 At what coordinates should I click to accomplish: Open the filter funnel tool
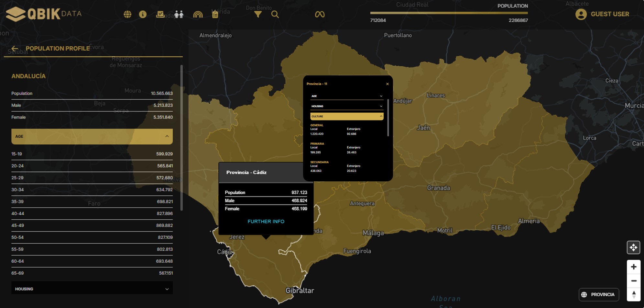(x=258, y=14)
